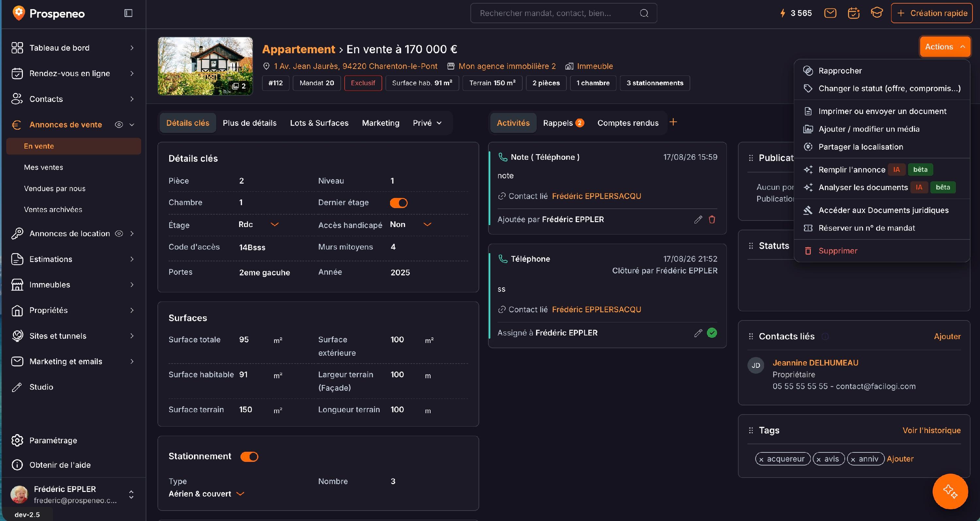Viewport: 980px width, 521px height.
Task: Open the Jeannine DELHUMEAU contact link
Action: pos(815,363)
